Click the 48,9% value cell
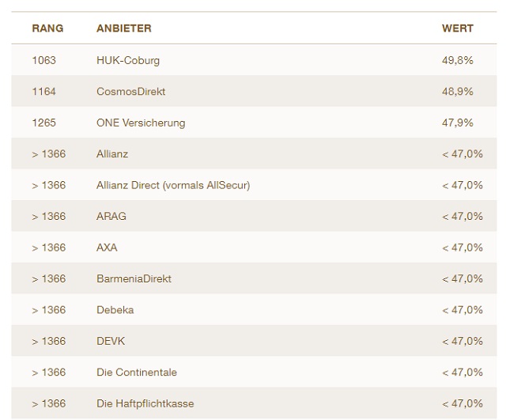This screenshot has height=420, width=506. pos(457,92)
